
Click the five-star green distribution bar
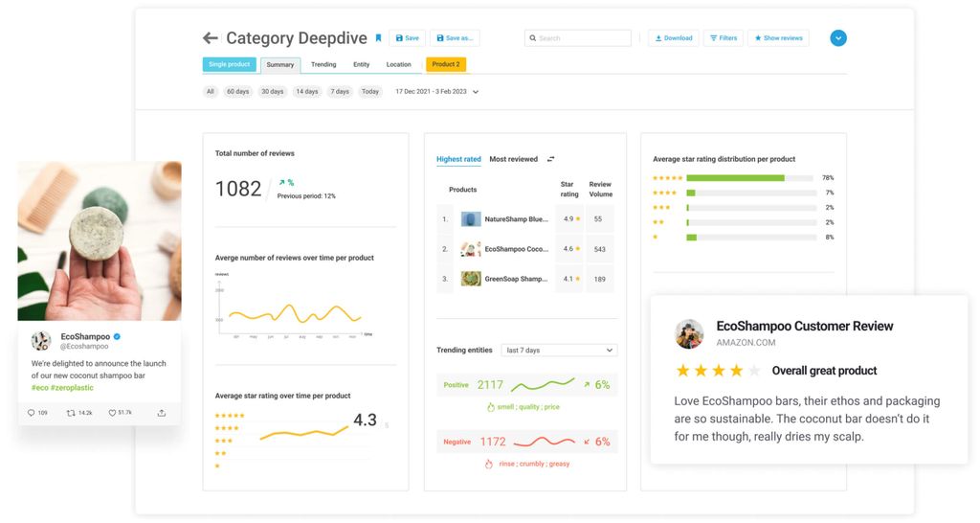pos(735,178)
